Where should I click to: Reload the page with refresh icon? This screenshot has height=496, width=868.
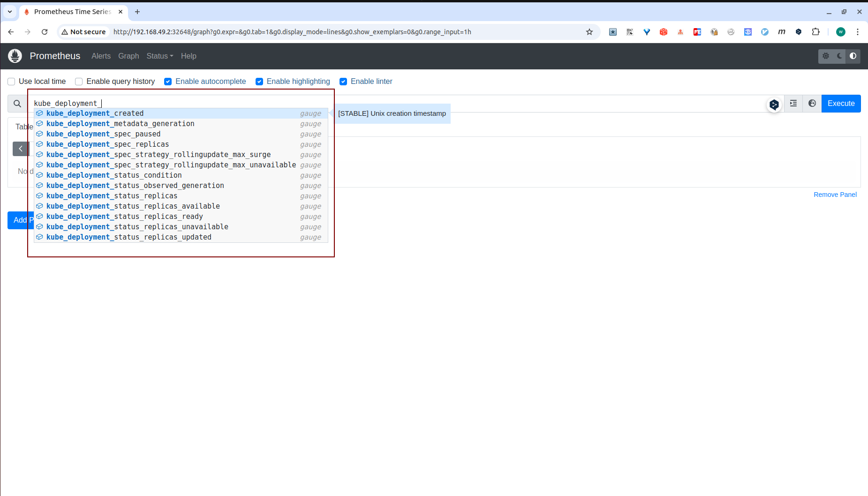(45, 32)
